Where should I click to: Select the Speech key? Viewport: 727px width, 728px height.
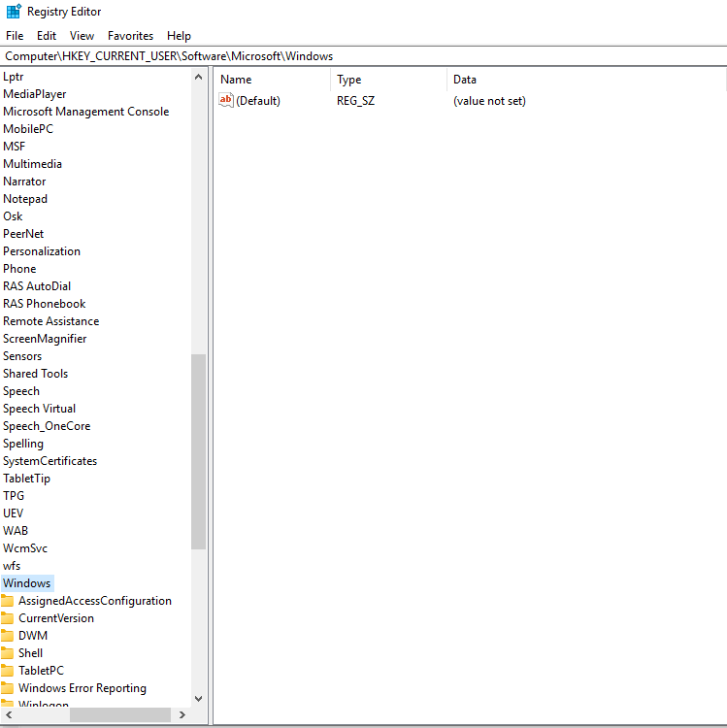click(x=21, y=391)
